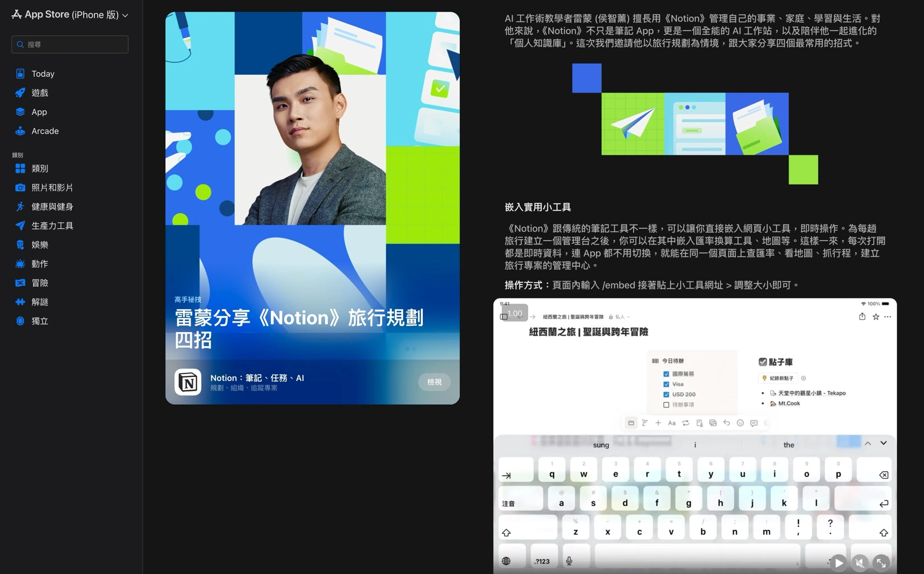Click the 紀錄新點子 button

pyautogui.click(x=778, y=378)
